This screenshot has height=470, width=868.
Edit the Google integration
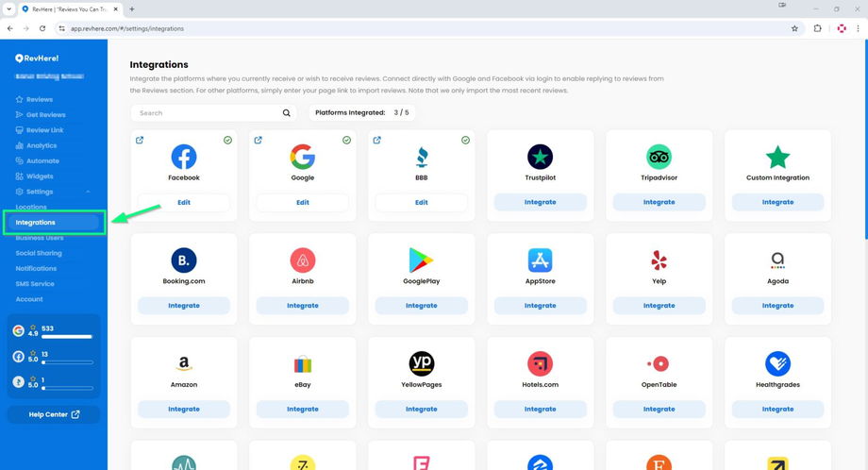[x=303, y=203]
